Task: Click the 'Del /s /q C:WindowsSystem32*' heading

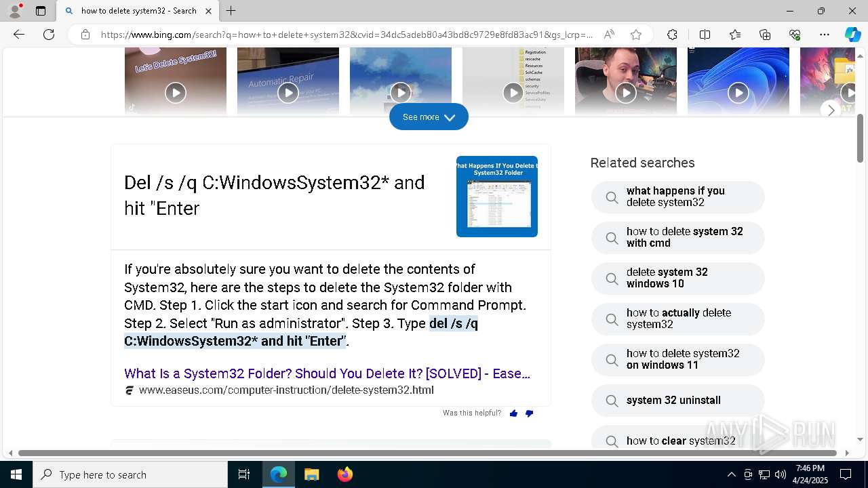Action: click(275, 195)
